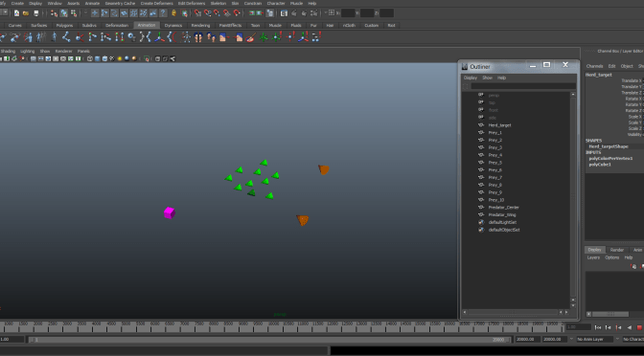Click the yellow padlock icon

pos(174,13)
